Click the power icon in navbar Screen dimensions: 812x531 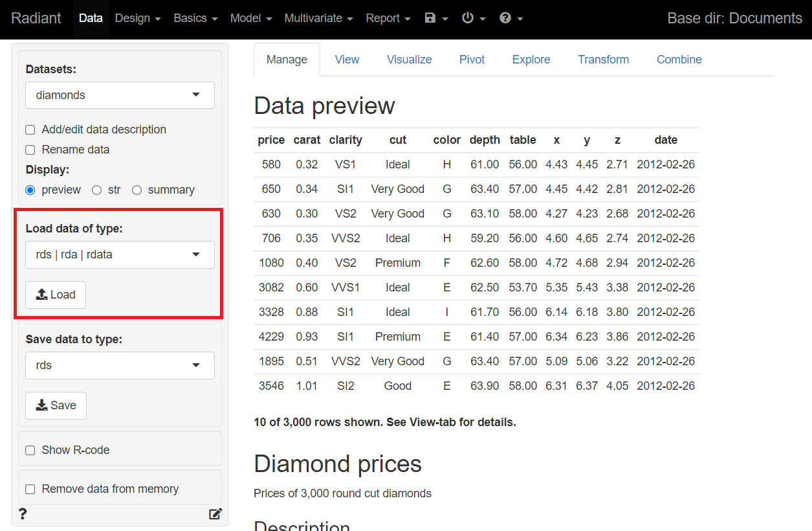473,18
